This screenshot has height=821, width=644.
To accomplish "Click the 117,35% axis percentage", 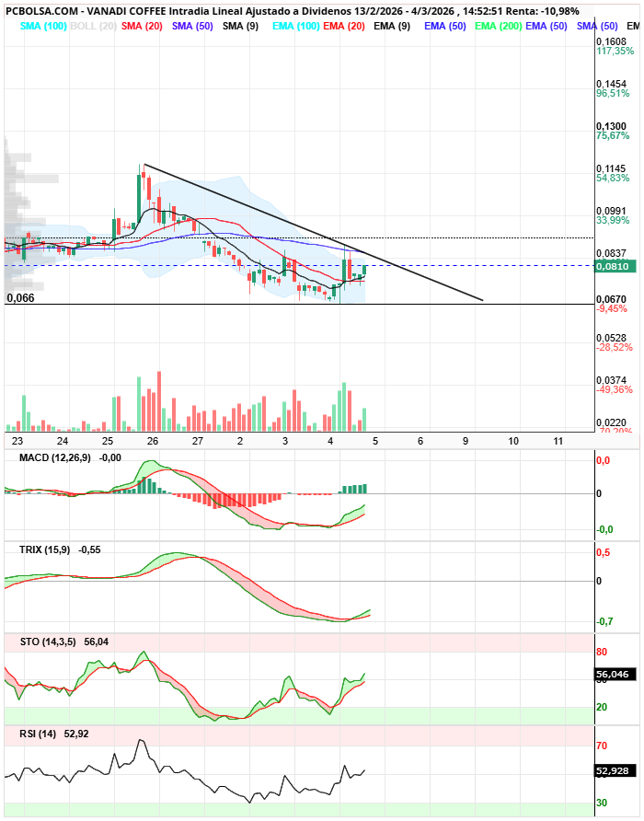I will 615,51.
